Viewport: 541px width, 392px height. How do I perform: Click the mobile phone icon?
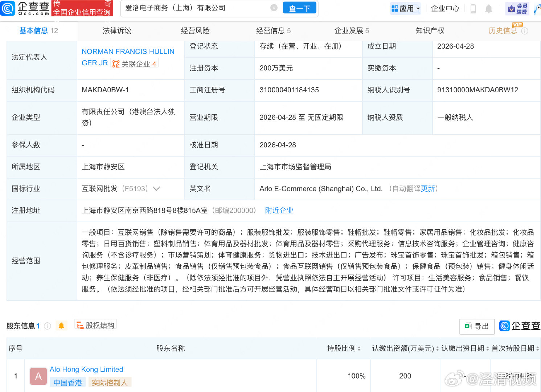(473, 9)
